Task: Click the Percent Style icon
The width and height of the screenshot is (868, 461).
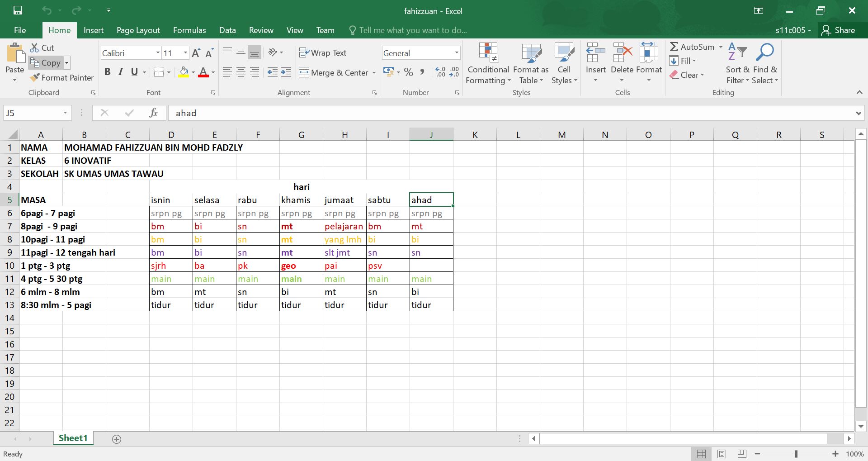Action: pyautogui.click(x=409, y=72)
